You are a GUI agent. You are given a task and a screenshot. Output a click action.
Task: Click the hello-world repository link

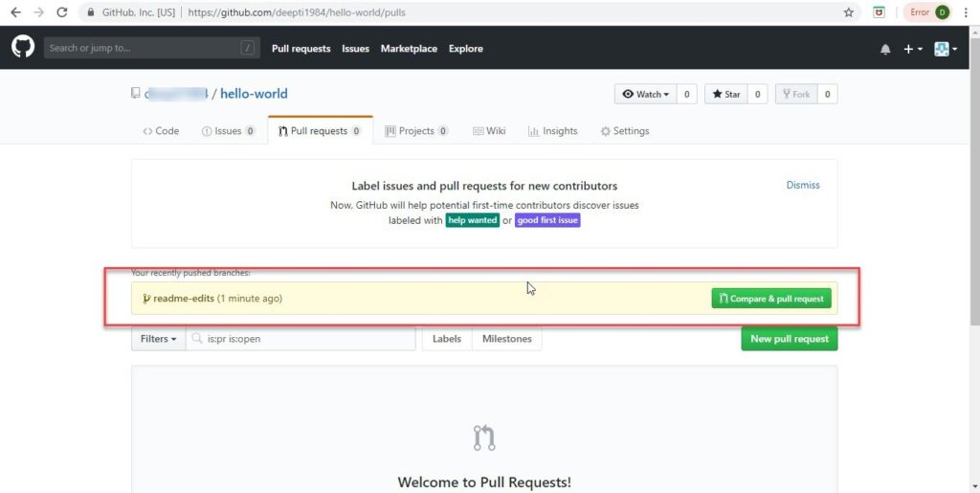click(254, 94)
